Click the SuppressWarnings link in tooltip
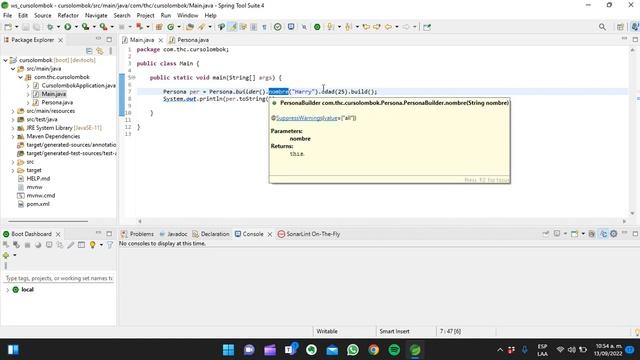Screen dimensions: 640x360 307,118
